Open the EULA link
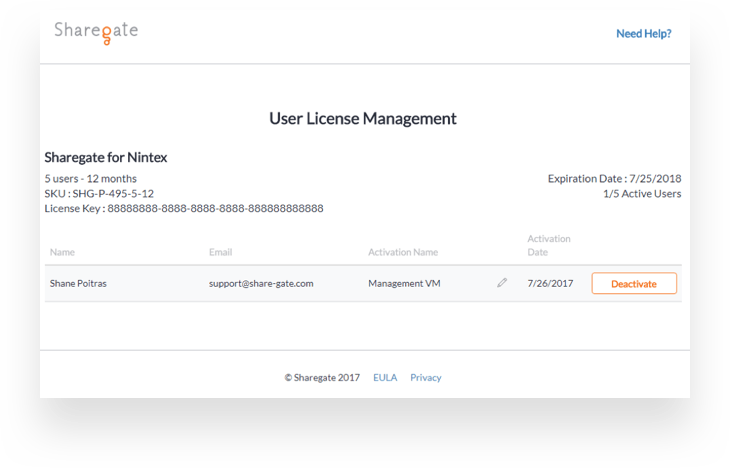The width and height of the screenshot is (730, 468). click(385, 378)
